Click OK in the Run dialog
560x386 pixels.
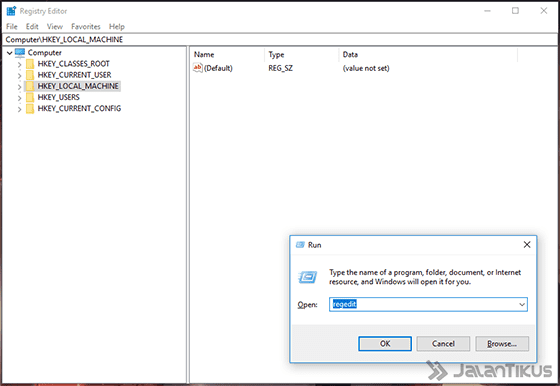(x=385, y=344)
